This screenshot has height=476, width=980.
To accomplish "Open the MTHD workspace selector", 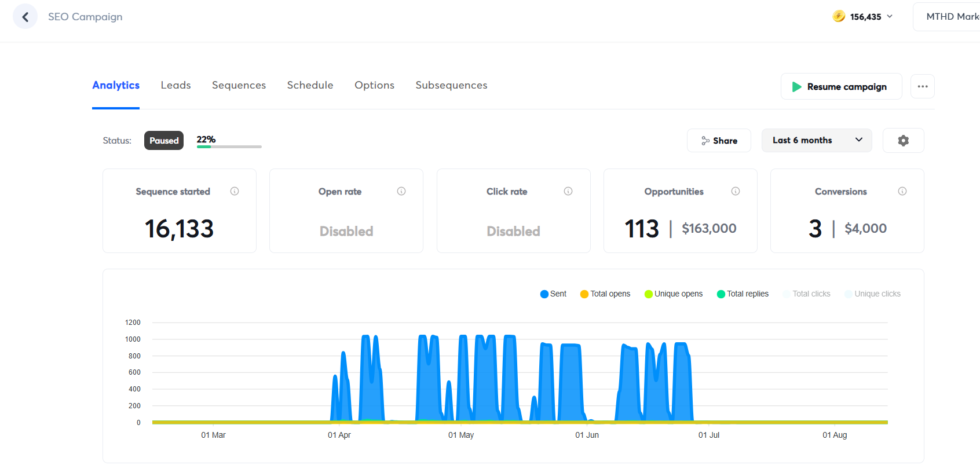I will click(950, 17).
